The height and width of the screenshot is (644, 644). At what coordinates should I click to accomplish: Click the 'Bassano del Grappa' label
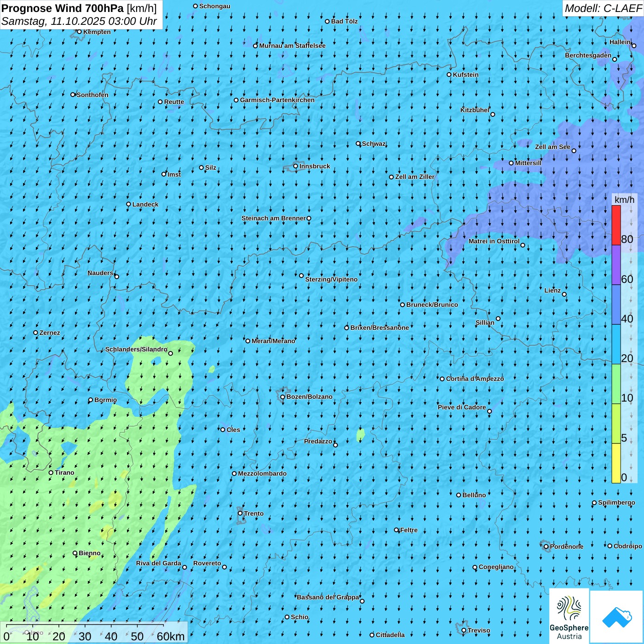coord(328,597)
